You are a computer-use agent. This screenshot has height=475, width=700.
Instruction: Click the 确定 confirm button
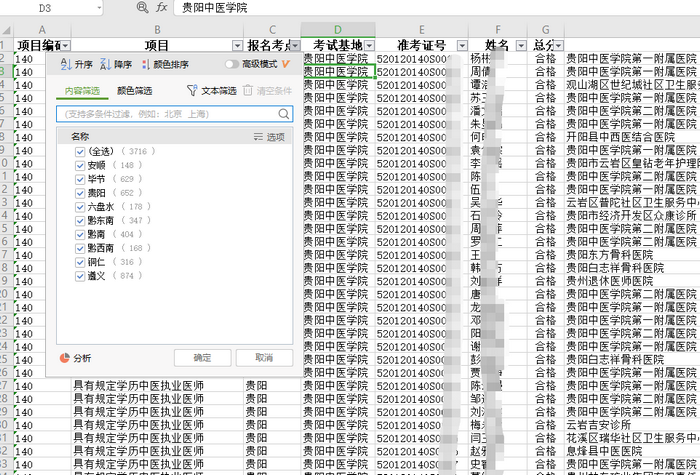click(x=202, y=357)
